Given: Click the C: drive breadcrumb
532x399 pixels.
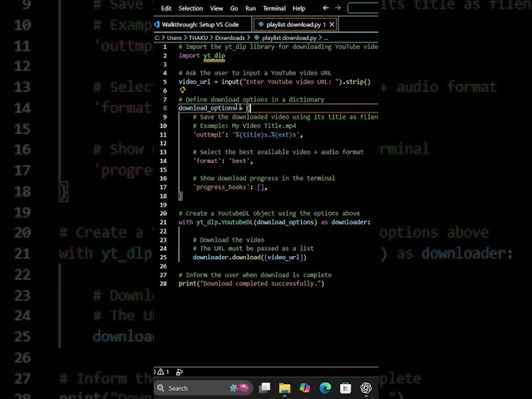Looking at the screenshot, I should (157, 37).
